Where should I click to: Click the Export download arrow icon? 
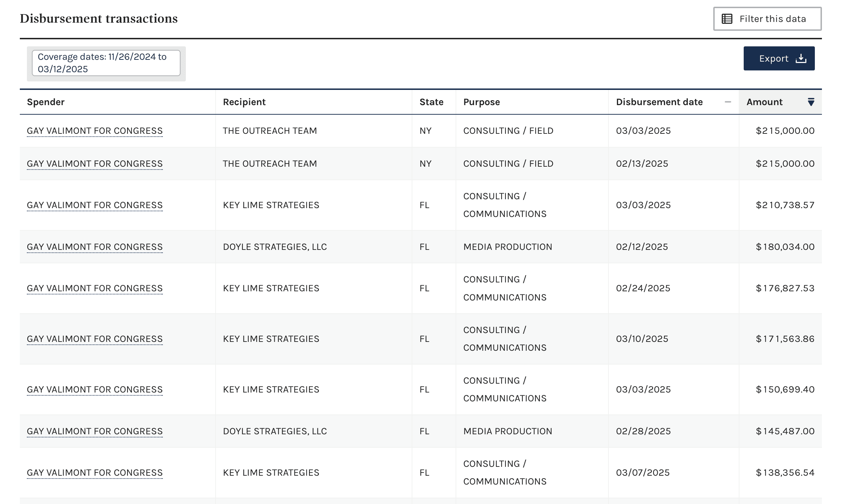point(801,58)
